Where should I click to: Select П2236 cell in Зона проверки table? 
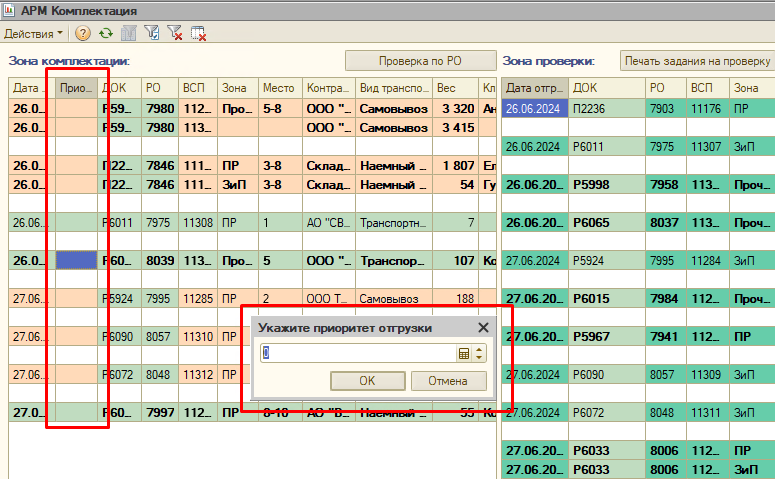pos(606,109)
